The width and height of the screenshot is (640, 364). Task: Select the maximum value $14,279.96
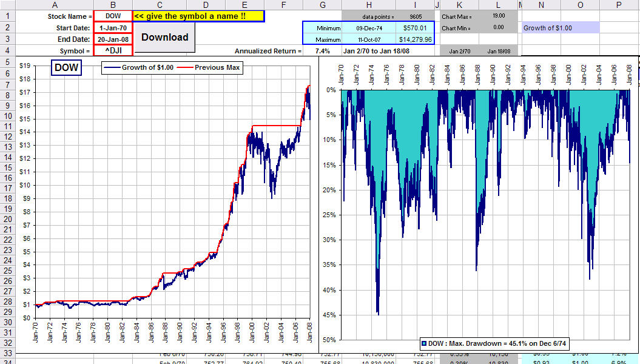(415, 39)
